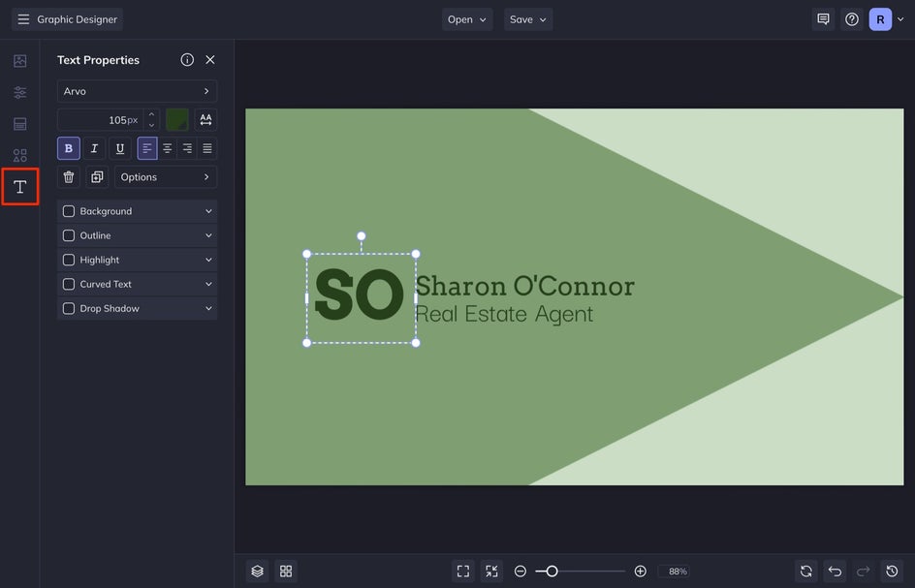Viewport: 915px width, 588px height.
Task: Expand the Background section chevron
Action: click(208, 211)
